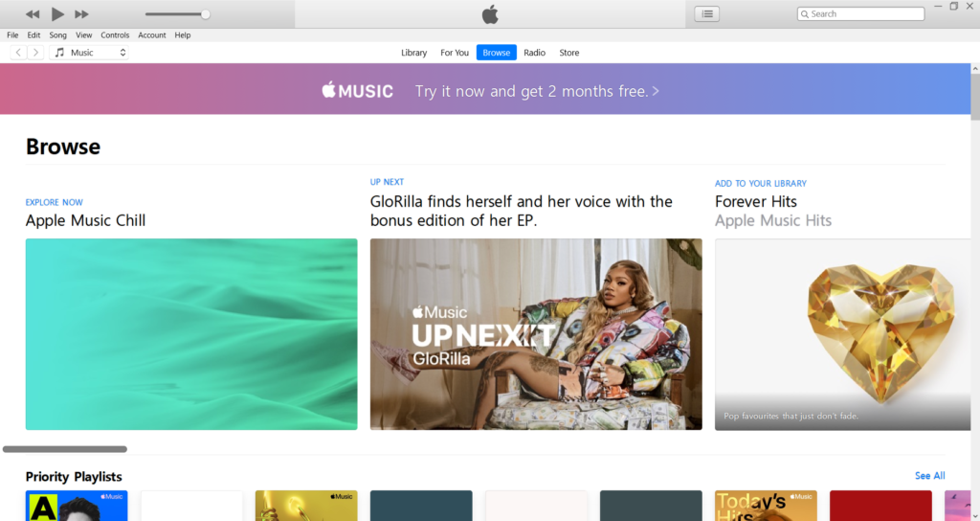The width and height of the screenshot is (980, 521).
Task: Switch to the Library tab
Action: 413,53
